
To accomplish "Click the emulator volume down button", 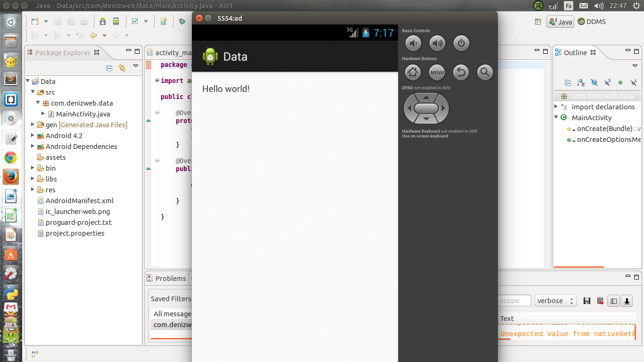I will tap(413, 44).
